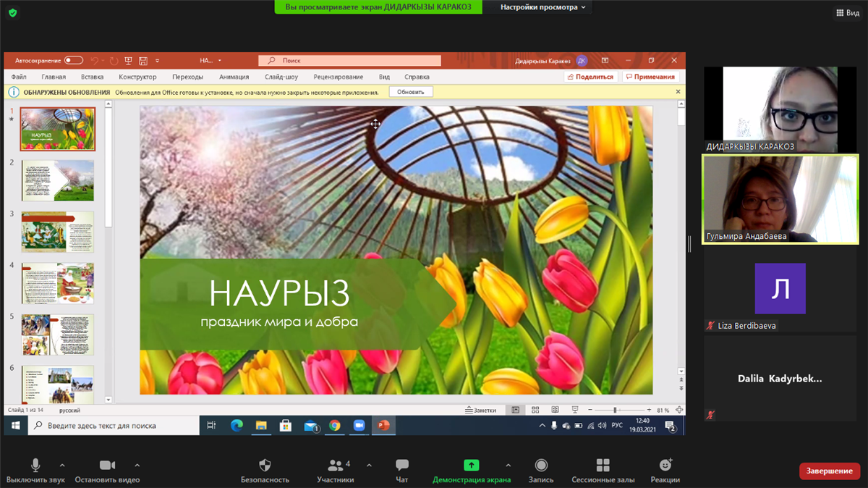Open Breakout Rooms (Сессионные залы)
The image size is (868, 488).
tap(603, 466)
